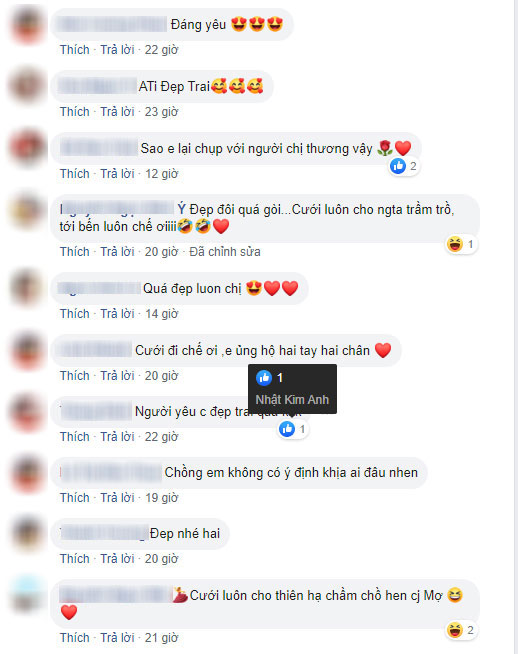Click like reaction count on 'Sao e lại chụp' comment
This screenshot has width=518, height=654.
pos(404,166)
